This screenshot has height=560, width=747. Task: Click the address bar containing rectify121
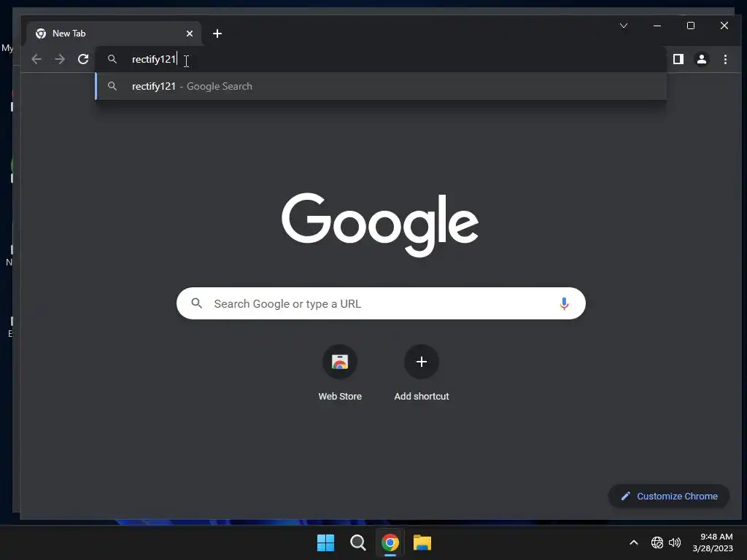(381, 59)
